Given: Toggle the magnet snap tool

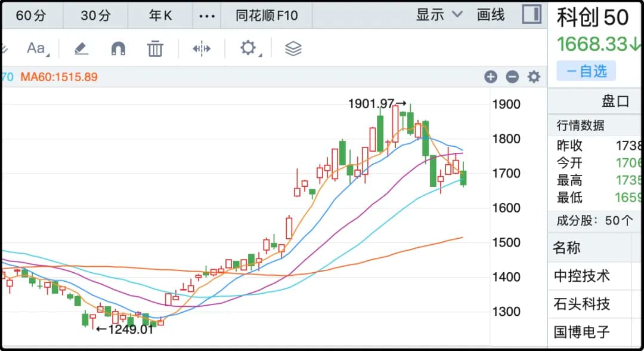Looking at the screenshot, I should 118,48.
